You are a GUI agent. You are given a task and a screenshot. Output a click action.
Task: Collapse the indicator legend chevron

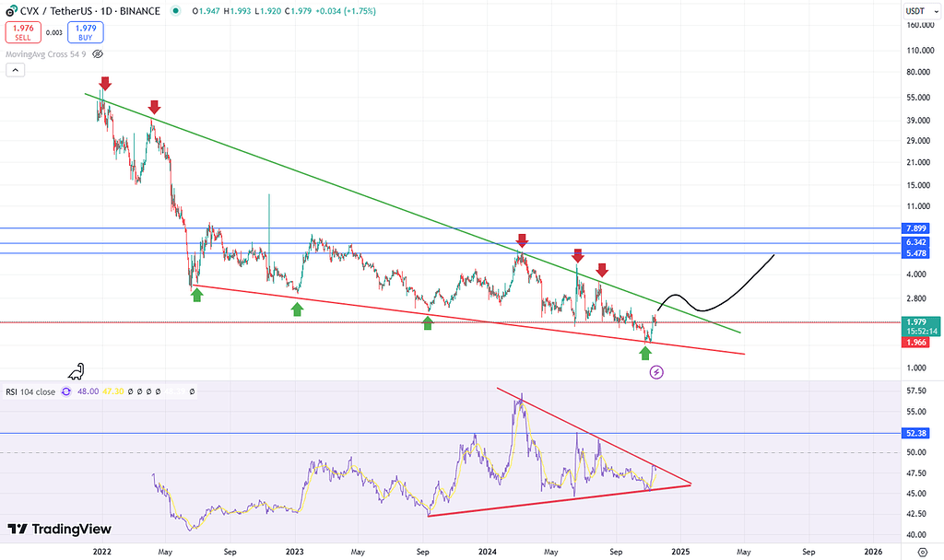14,70
